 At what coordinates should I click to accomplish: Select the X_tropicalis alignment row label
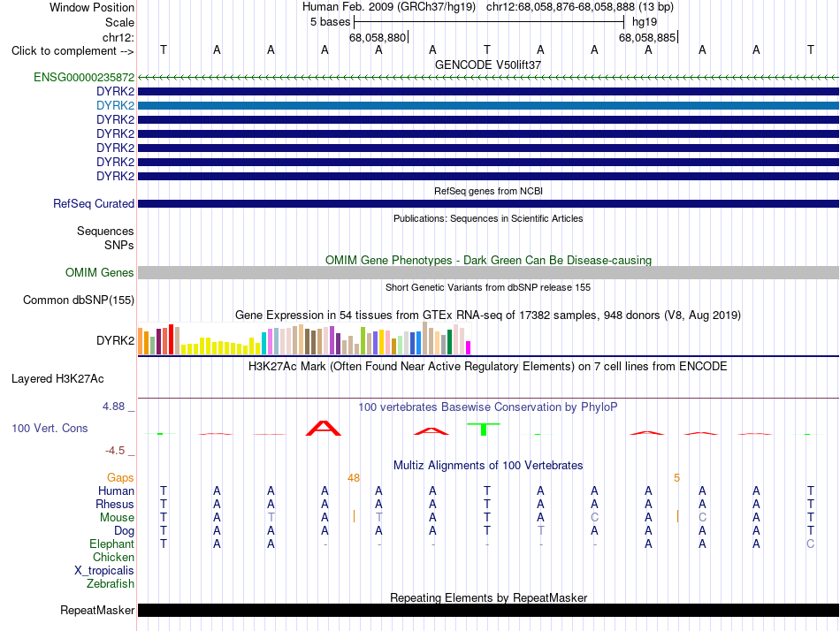[x=104, y=571]
